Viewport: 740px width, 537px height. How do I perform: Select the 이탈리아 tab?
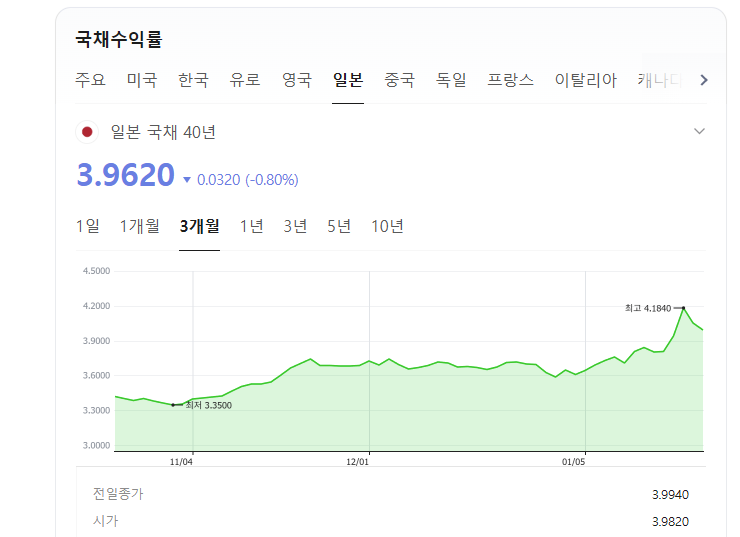click(586, 80)
